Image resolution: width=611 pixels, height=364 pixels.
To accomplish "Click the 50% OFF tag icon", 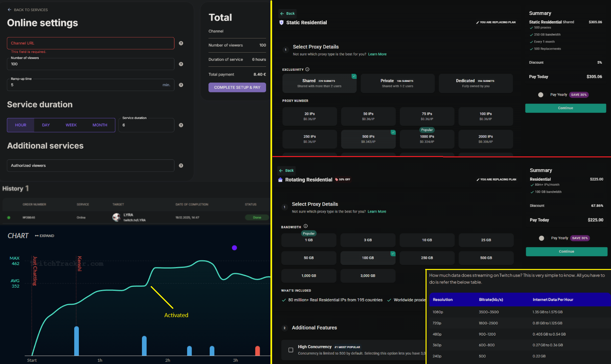I will (337, 180).
